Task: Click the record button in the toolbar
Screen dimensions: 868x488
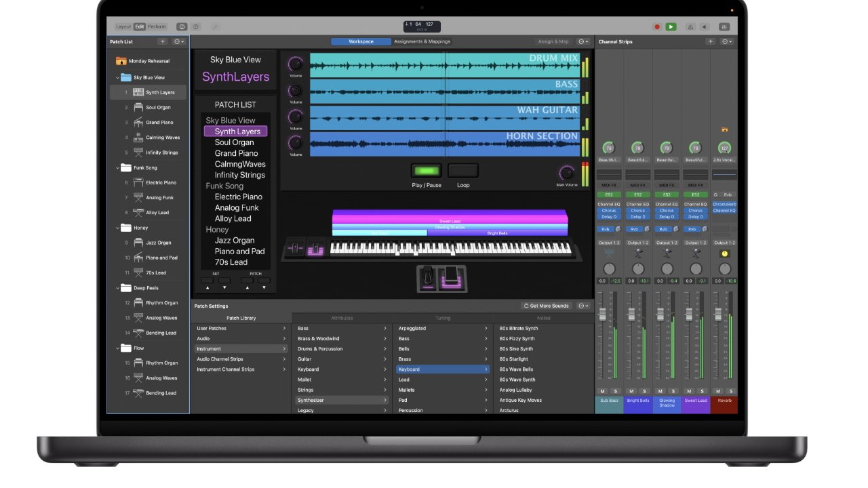Action: pyautogui.click(x=656, y=26)
